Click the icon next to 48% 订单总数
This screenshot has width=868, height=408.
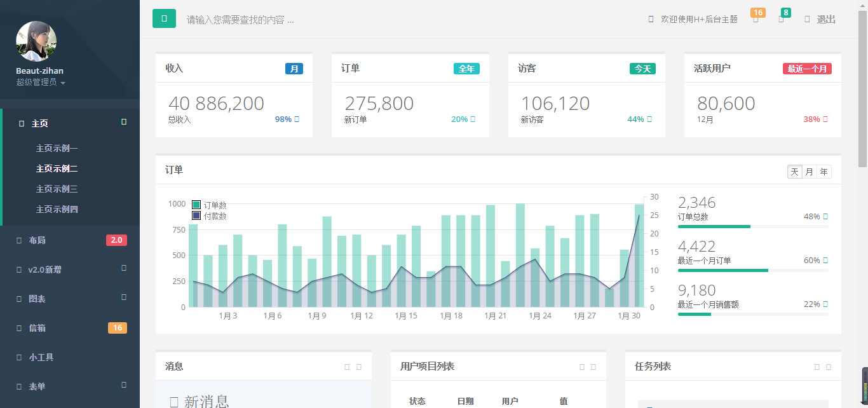(x=825, y=217)
